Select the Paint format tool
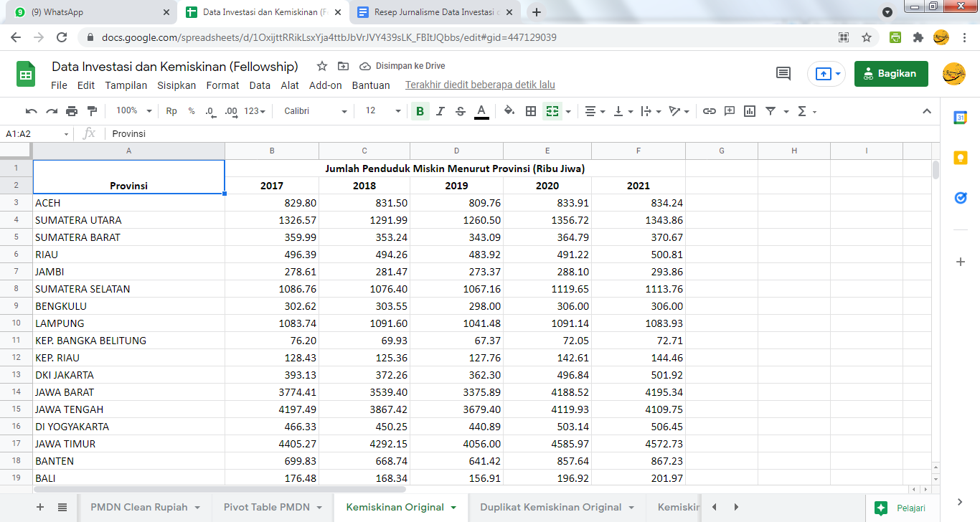 click(x=92, y=111)
